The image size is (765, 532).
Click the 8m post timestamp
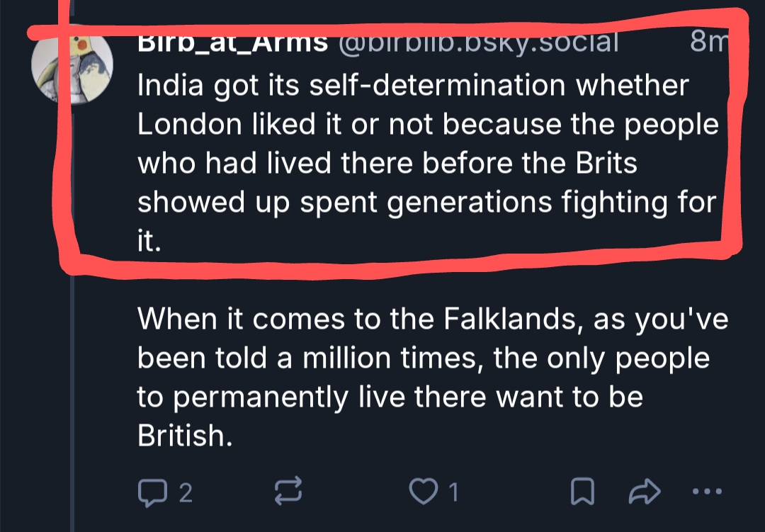tap(705, 43)
